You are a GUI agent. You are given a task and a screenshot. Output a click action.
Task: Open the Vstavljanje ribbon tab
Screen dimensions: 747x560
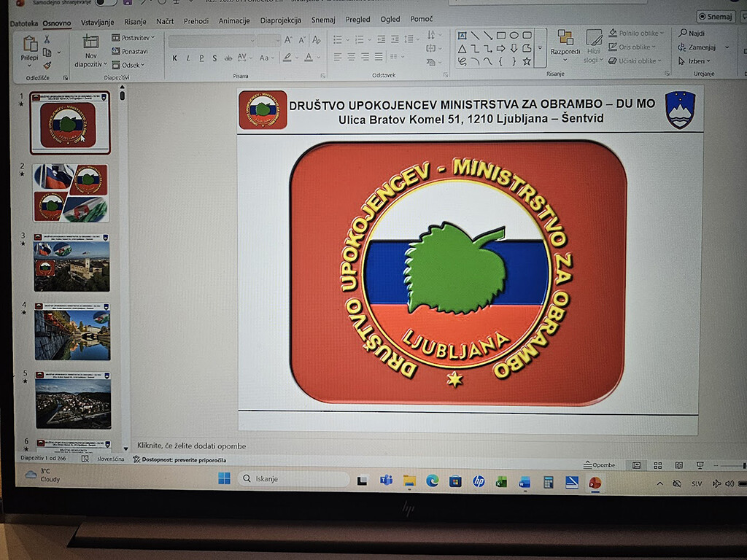(x=97, y=22)
